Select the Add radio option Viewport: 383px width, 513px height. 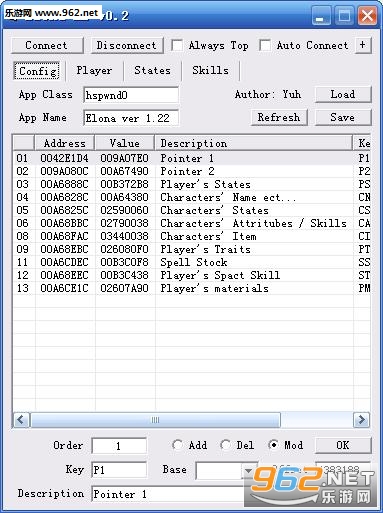click(177, 445)
